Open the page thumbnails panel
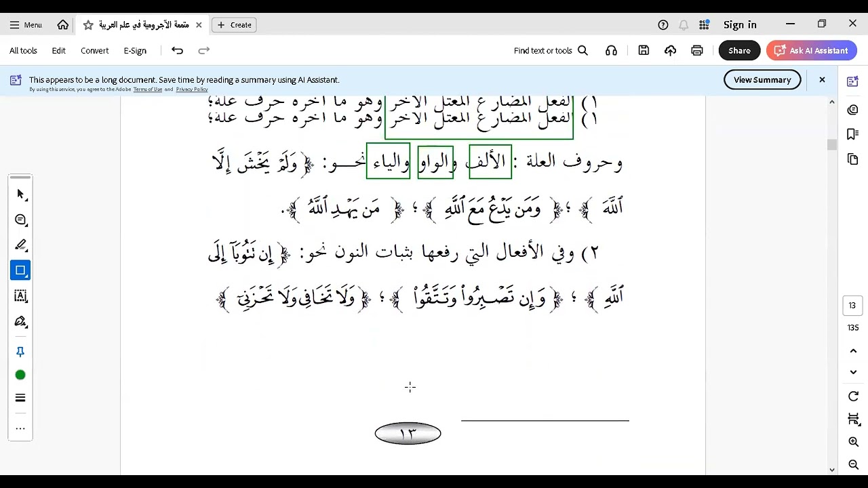The image size is (868, 488). 853,159
